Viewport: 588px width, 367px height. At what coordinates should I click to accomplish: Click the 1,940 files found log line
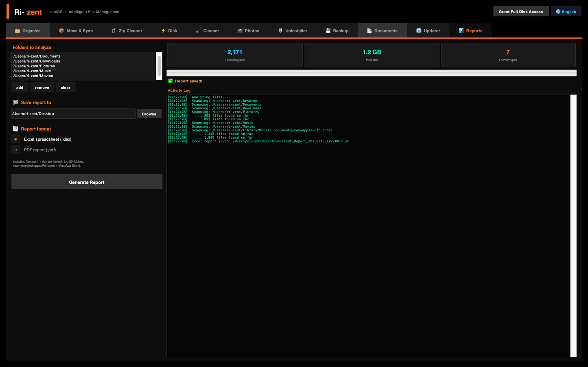210,137
